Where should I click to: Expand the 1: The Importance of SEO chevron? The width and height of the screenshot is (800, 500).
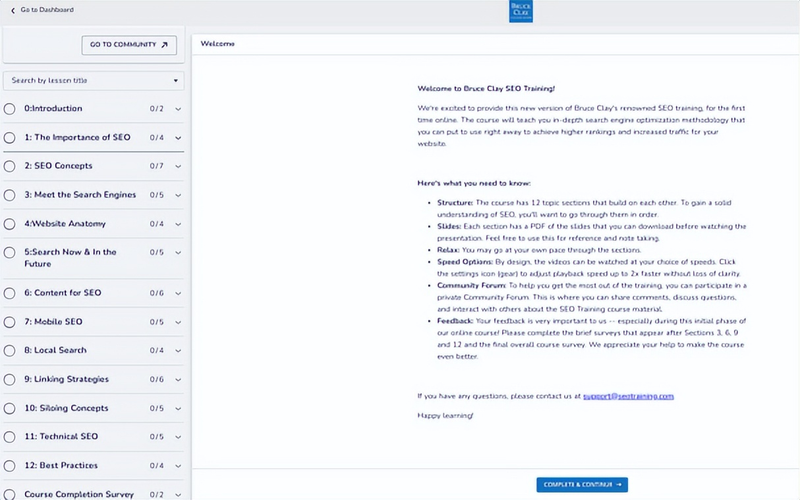[x=178, y=138]
